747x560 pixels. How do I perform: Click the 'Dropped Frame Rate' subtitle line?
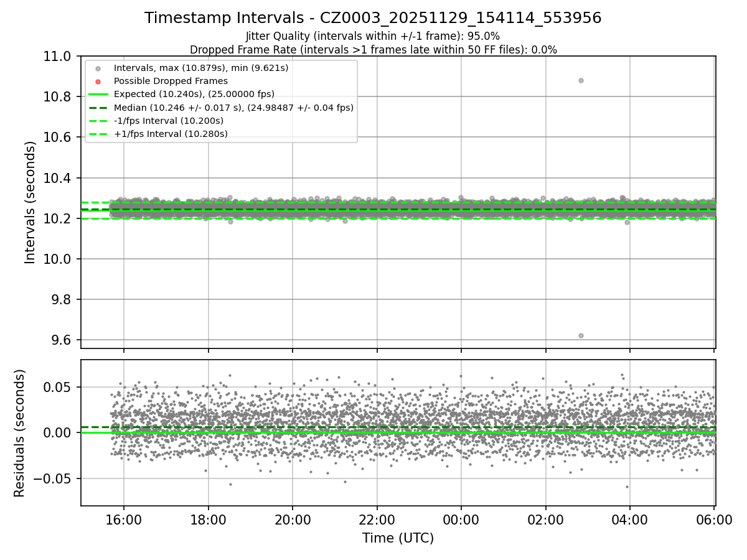(x=373, y=50)
